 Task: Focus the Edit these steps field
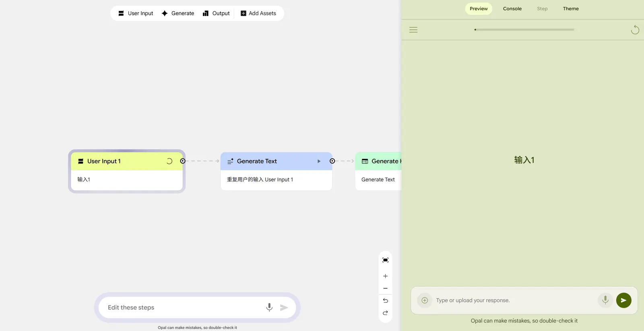(x=181, y=308)
